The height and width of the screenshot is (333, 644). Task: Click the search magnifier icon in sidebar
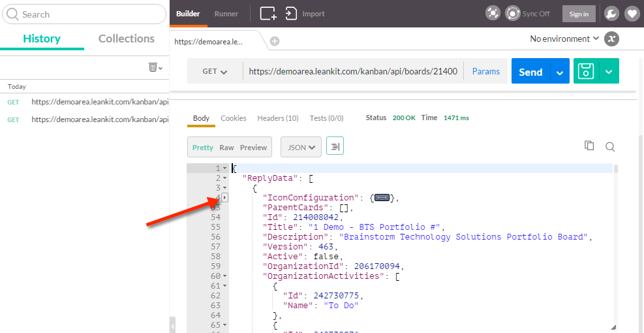[x=13, y=14]
